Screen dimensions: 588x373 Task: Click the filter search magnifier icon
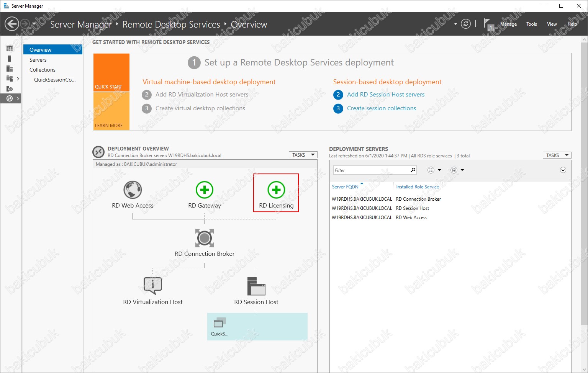(413, 170)
